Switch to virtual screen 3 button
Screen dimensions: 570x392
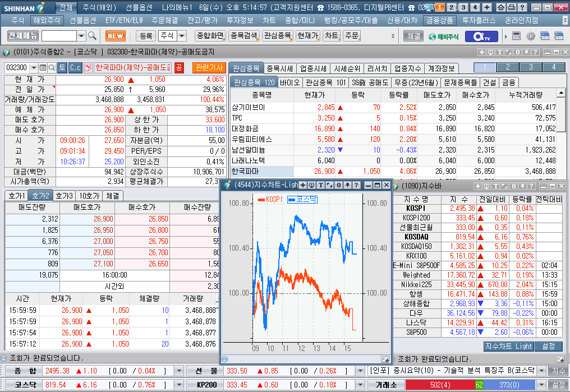463,7
